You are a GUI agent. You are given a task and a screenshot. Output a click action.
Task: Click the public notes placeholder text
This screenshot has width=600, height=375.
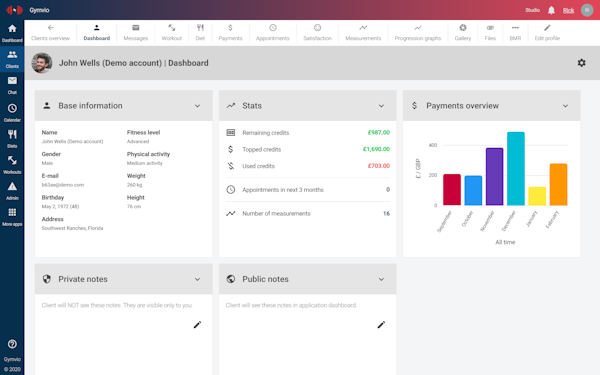291,305
